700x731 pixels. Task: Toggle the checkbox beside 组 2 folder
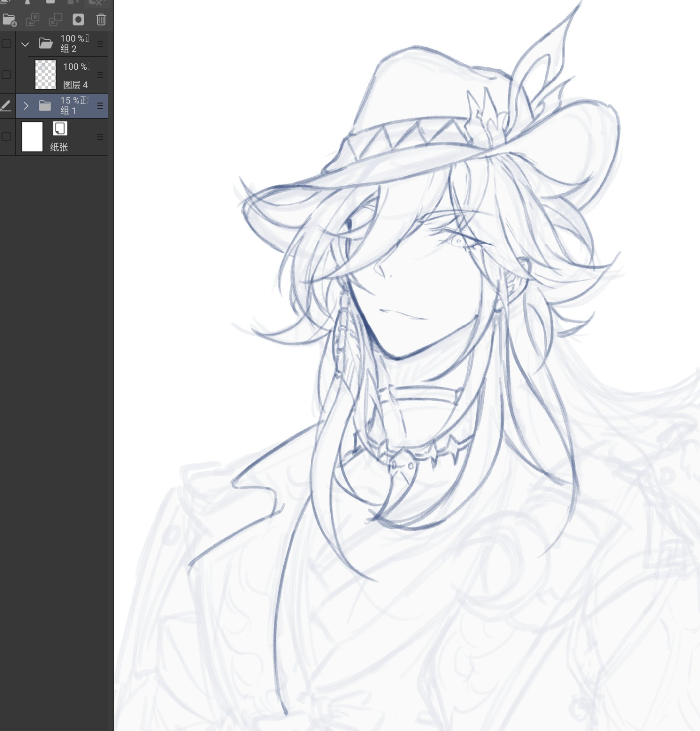pyautogui.click(x=7, y=44)
